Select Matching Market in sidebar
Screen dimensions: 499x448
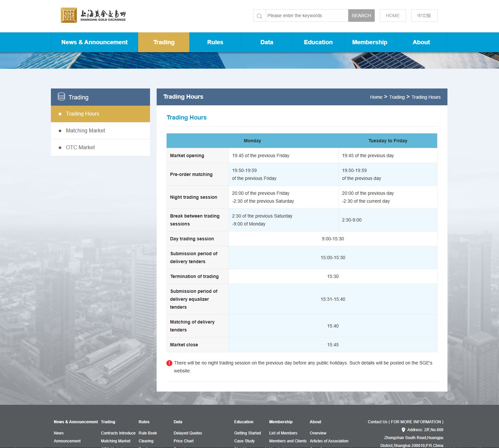click(100, 131)
